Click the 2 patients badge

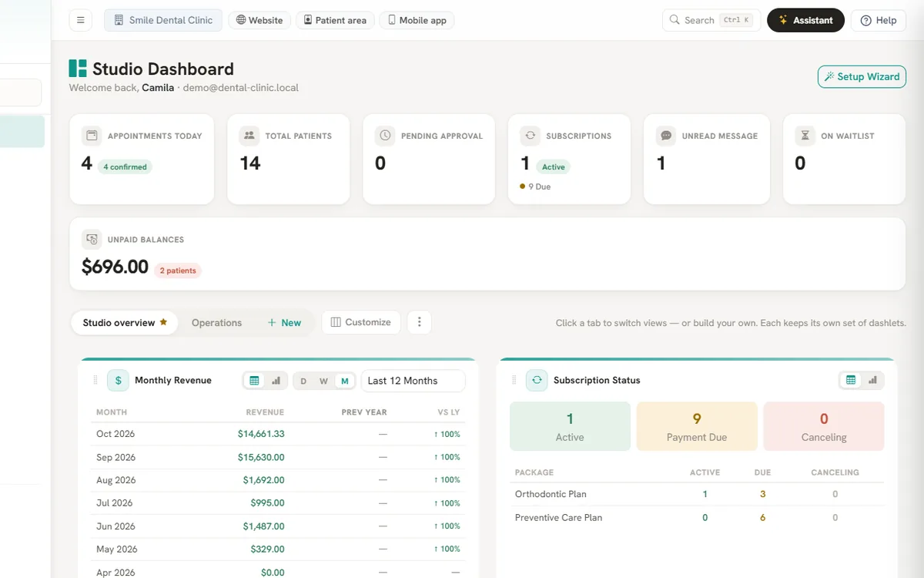[x=178, y=271]
